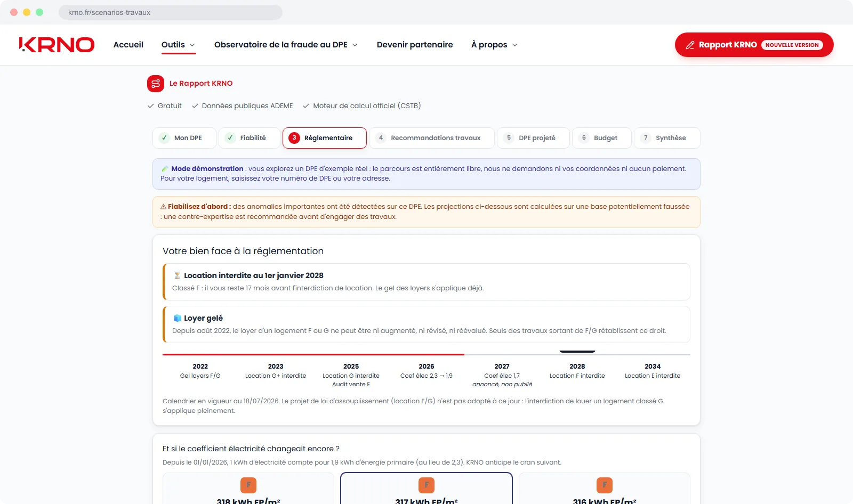The height and width of the screenshot is (504, 853).
Task: Click Le Rapport KRNO title link
Action: (x=201, y=84)
